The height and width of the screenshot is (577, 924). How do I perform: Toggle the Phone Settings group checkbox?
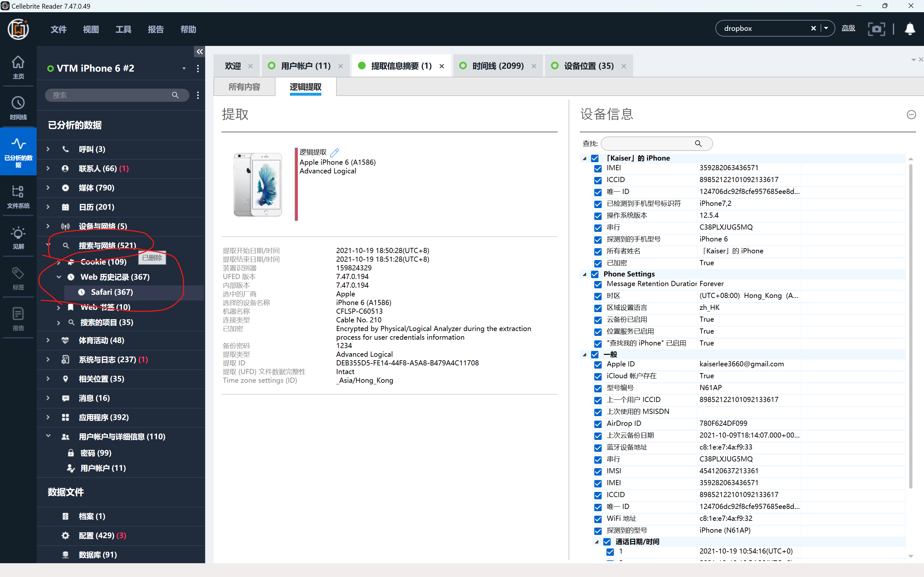(x=595, y=275)
